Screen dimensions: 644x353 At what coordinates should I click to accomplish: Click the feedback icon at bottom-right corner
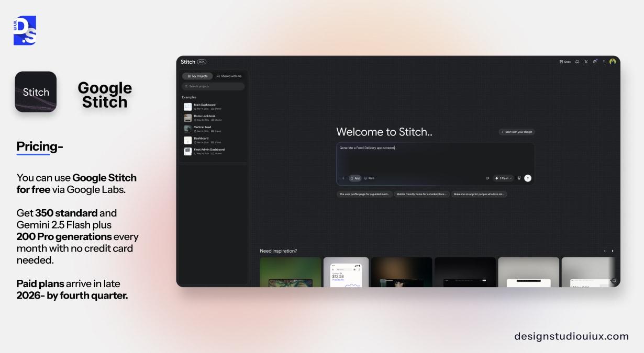pos(614,281)
